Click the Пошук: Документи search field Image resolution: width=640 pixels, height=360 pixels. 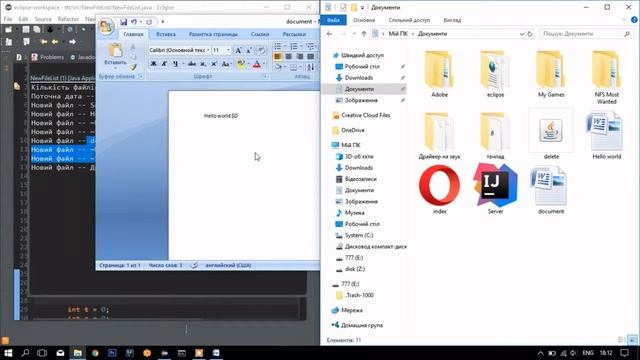[x=585, y=34]
